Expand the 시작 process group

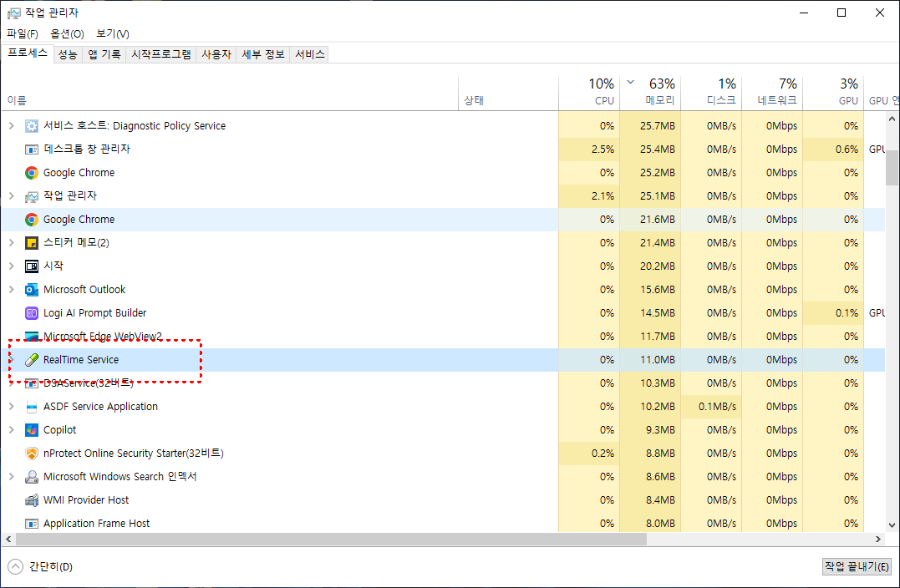click(x=11, y=266)
